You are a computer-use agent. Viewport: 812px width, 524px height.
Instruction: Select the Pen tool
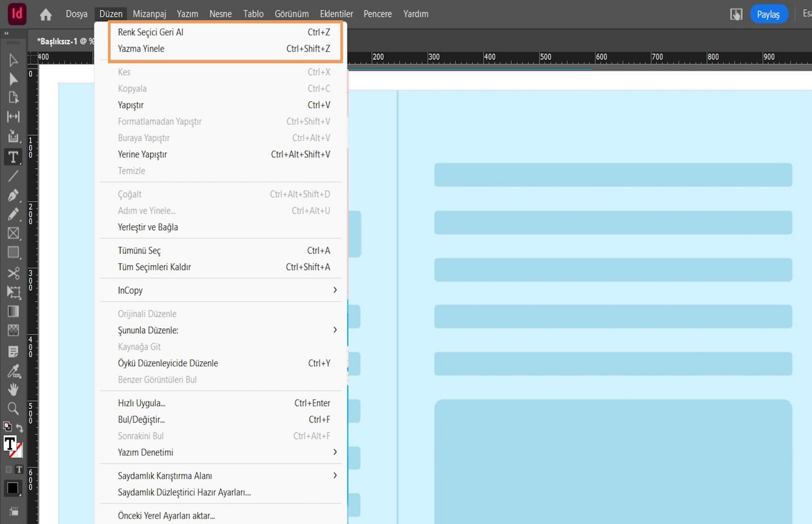coord(13,195)
